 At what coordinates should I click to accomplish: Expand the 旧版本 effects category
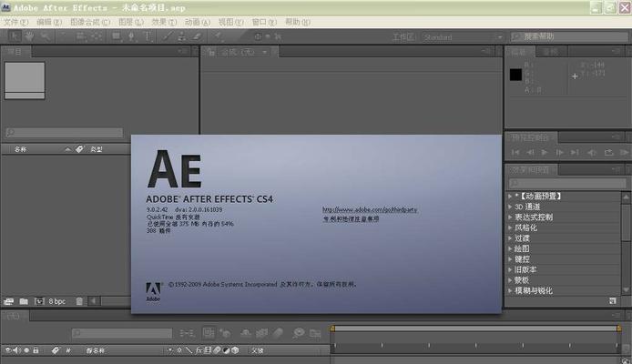click(x=510, y=269)
